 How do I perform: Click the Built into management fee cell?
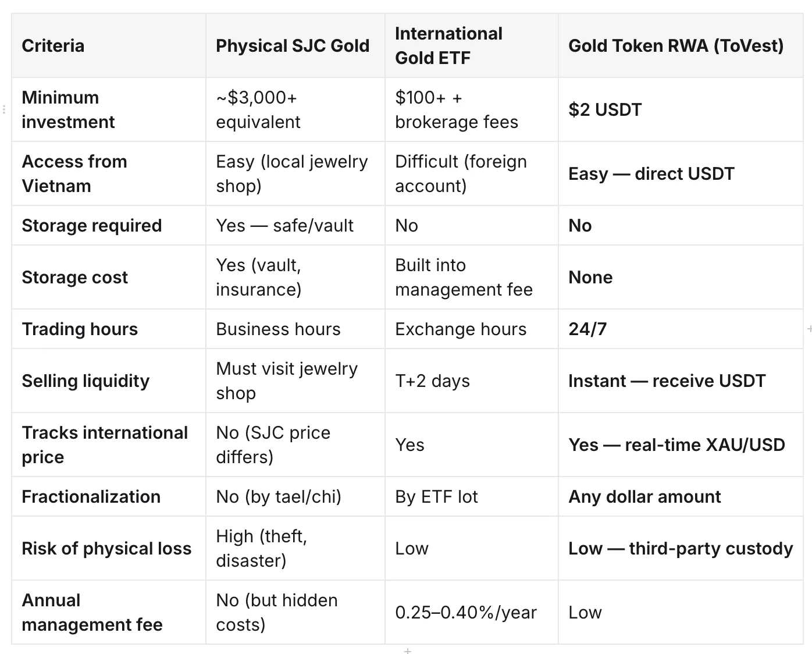[x=472, y=277]
